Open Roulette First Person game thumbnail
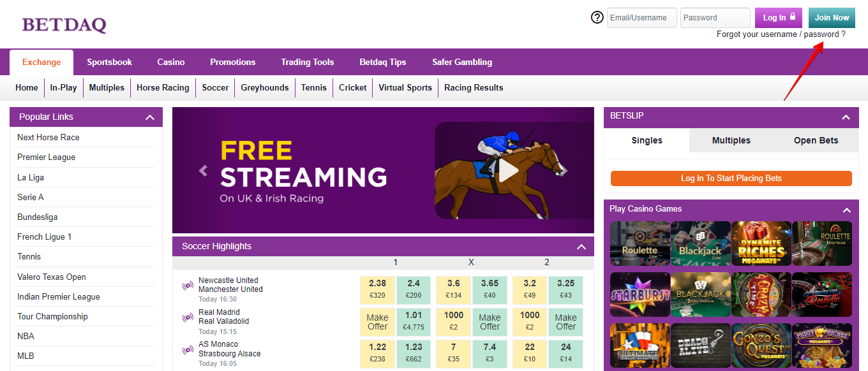This screenshot has height=371, width=868. 822,244
